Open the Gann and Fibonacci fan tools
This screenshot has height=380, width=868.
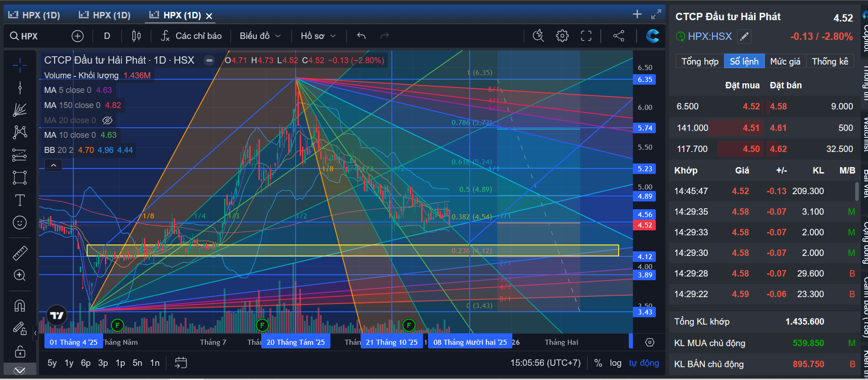point(20,110)
